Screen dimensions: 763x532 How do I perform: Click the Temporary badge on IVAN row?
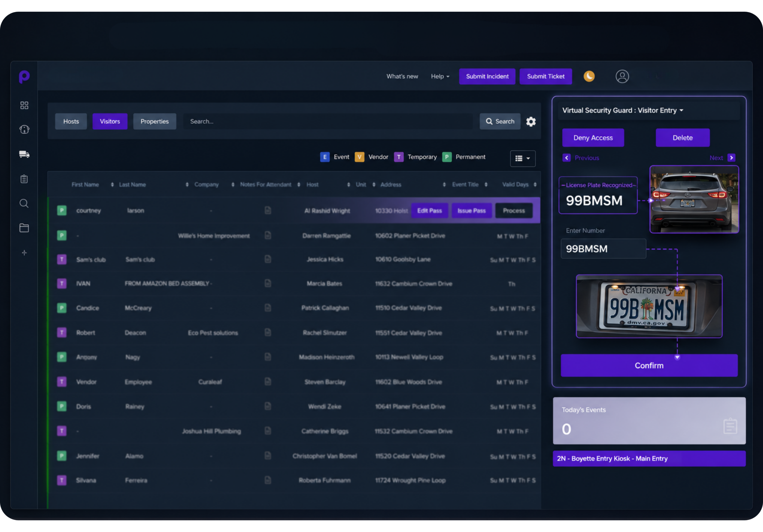(62, 283)
